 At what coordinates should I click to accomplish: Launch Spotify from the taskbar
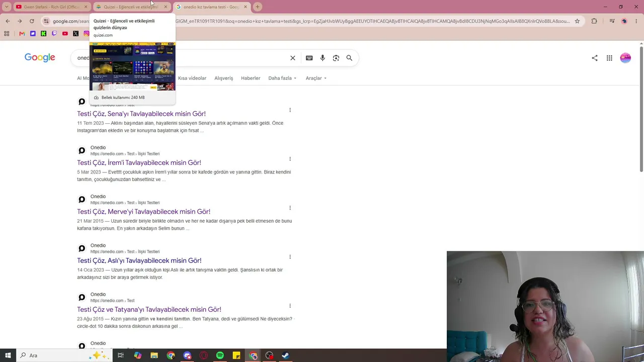pos(220,355)
